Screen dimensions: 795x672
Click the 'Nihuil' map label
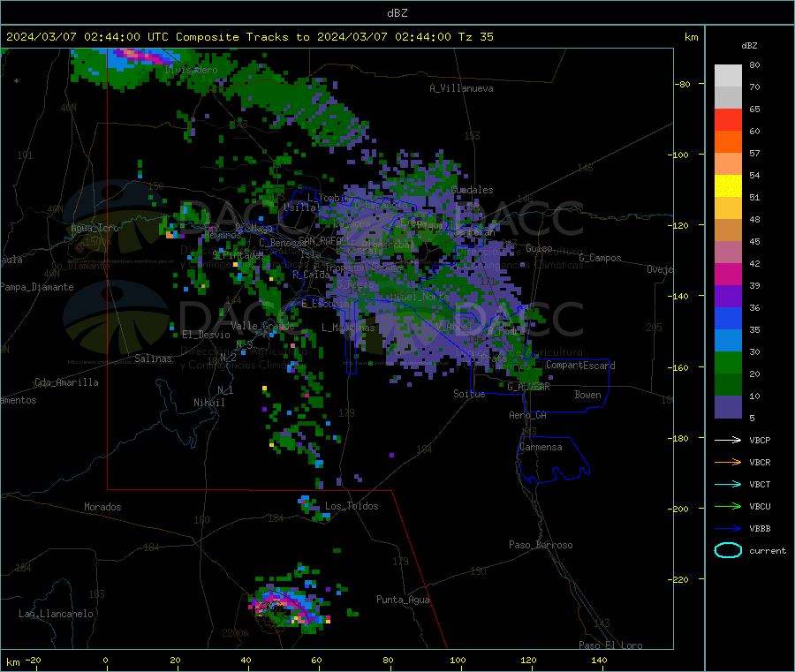pos(208,403)
